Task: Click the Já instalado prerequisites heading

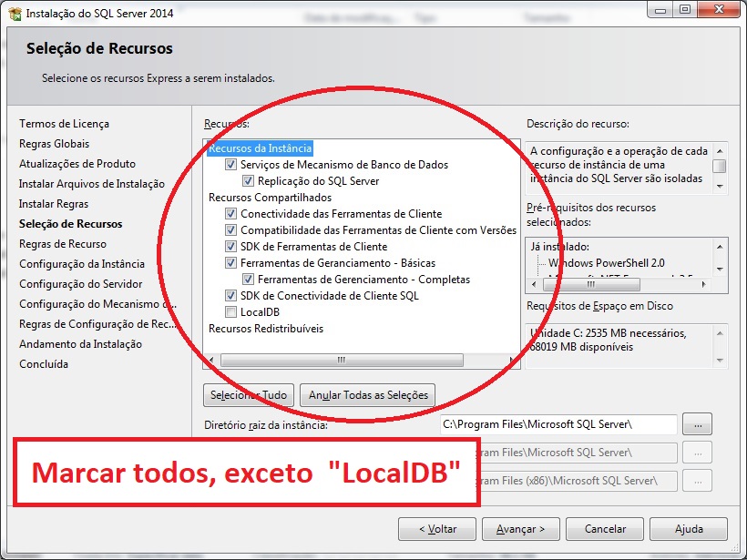Action: 560,247
